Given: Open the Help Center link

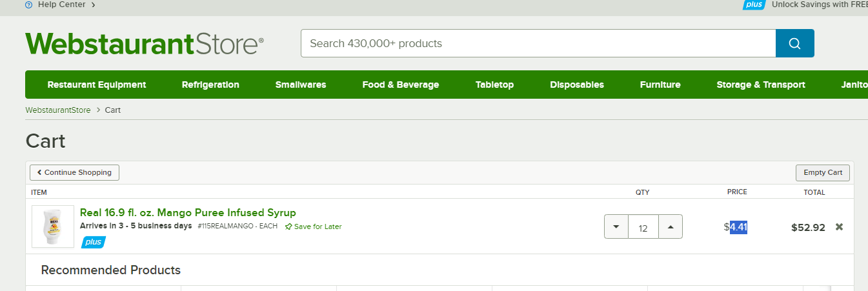Looking at the screenshot, I should tap(61, 5).
